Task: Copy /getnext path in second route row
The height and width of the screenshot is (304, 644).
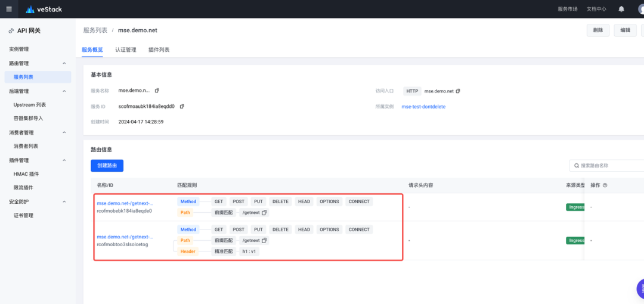Action: (264, 240)
